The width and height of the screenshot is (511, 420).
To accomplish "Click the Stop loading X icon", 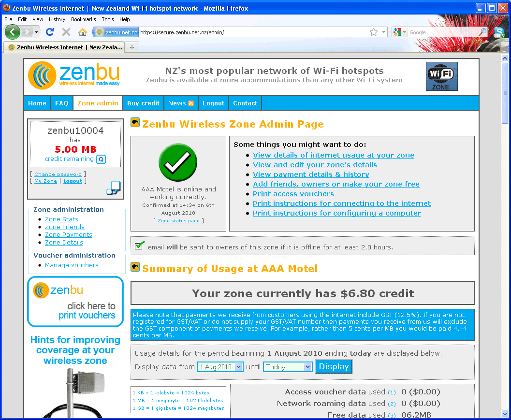I will click(x=66, y=32).
